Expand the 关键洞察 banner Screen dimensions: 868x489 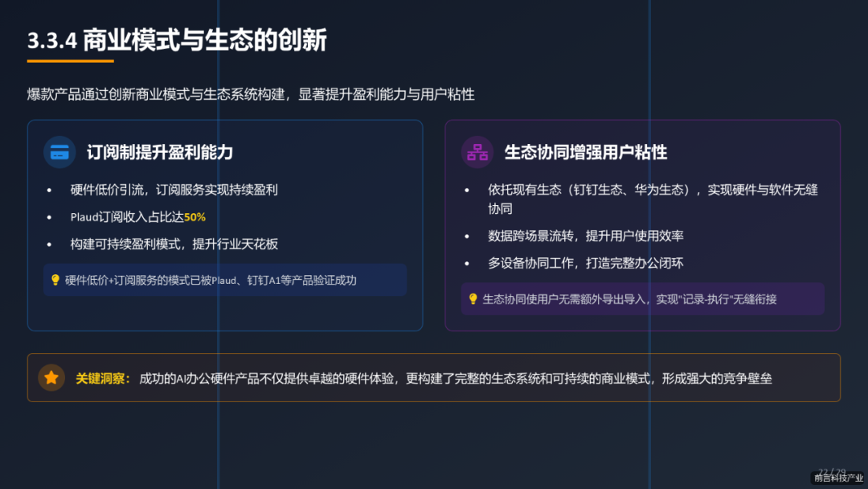[x=434, y=377]
